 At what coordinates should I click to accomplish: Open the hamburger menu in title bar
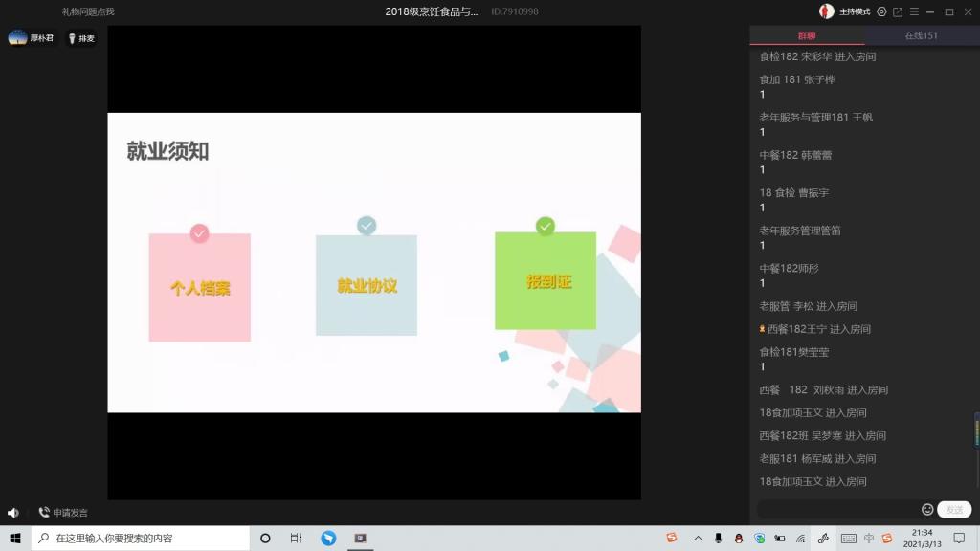tap(913, 11)
